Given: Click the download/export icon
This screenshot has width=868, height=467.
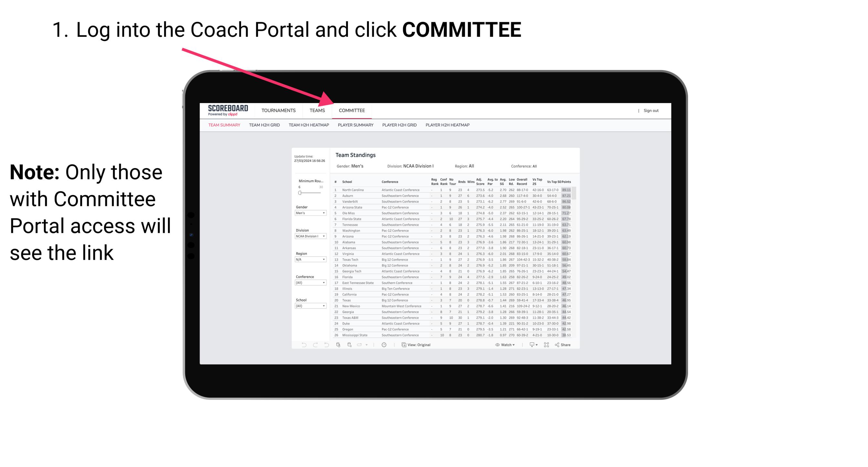Looking at the screenshot, I should (x=530, y=345).
